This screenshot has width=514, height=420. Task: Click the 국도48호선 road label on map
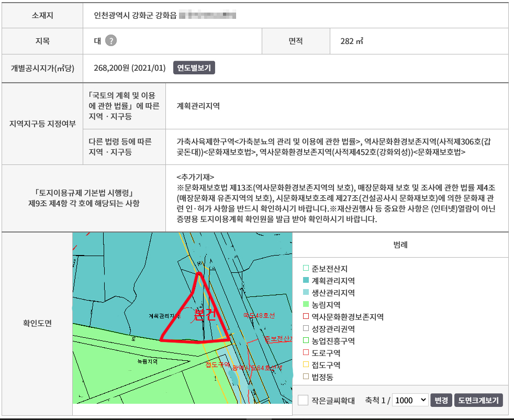[x=259, y=316]
